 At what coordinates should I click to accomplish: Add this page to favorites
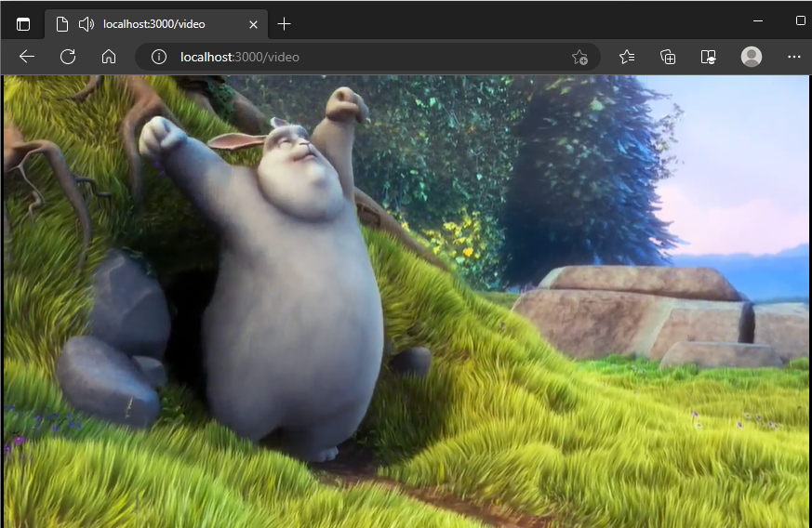pos(579,57)
